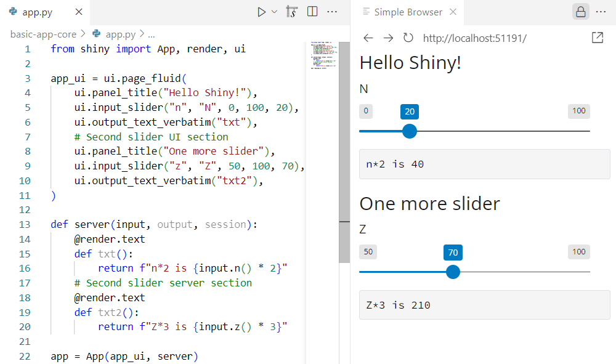The width and height of the screenshot is (616, 364).
Task: Run the Python file with play button
Action: pos(262,12)
